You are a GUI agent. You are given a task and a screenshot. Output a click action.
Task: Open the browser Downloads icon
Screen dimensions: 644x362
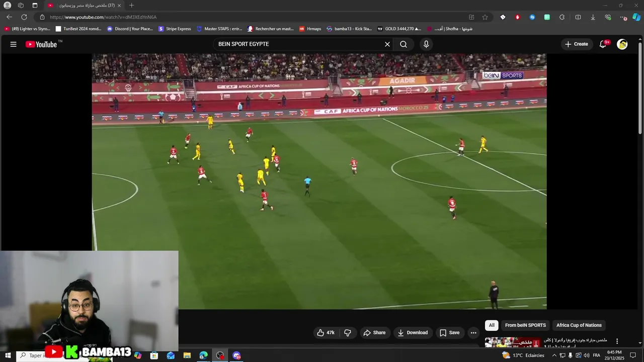593,17
